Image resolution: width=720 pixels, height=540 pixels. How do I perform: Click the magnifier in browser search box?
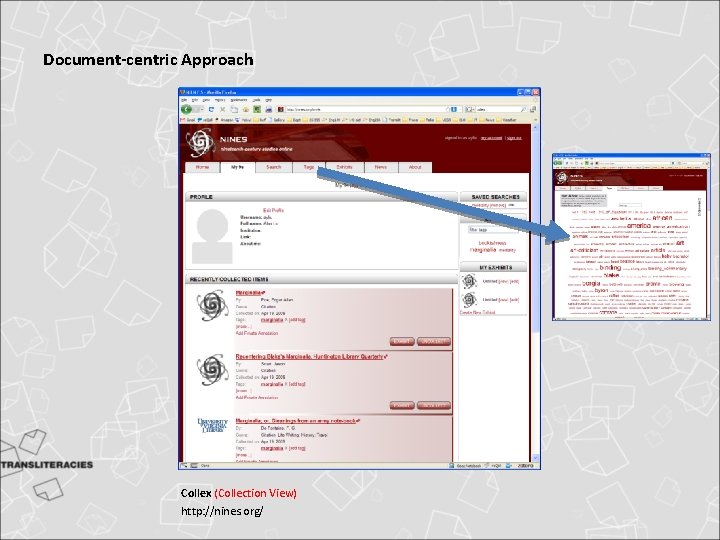pos(523,109)
